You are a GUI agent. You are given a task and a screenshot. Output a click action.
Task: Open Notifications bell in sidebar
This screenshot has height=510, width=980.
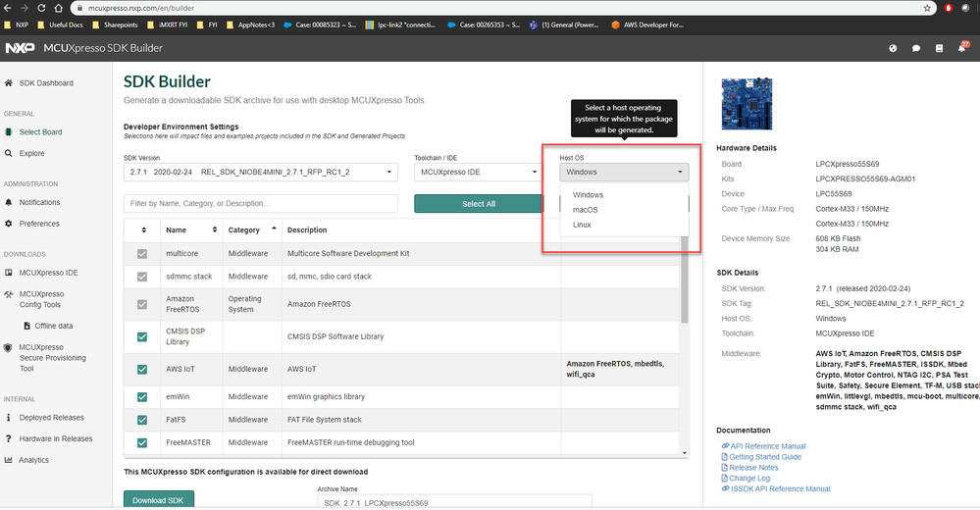8,202
